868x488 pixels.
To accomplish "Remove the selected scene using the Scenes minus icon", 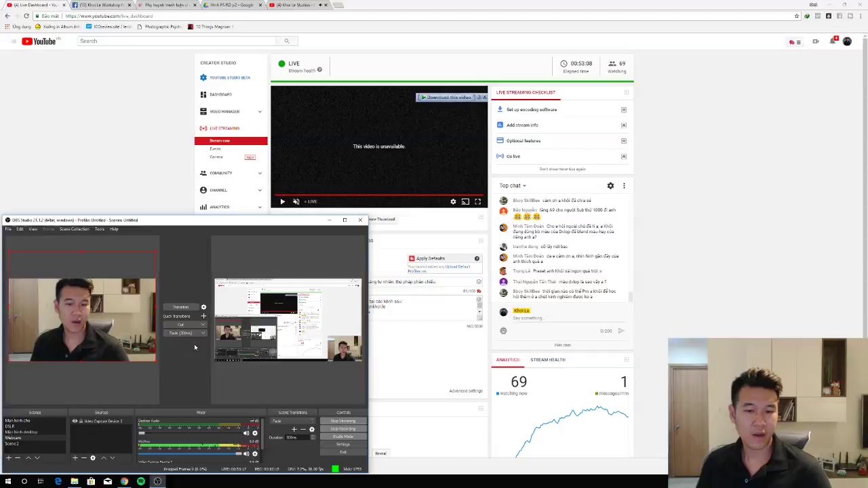I will click(18, 458).
